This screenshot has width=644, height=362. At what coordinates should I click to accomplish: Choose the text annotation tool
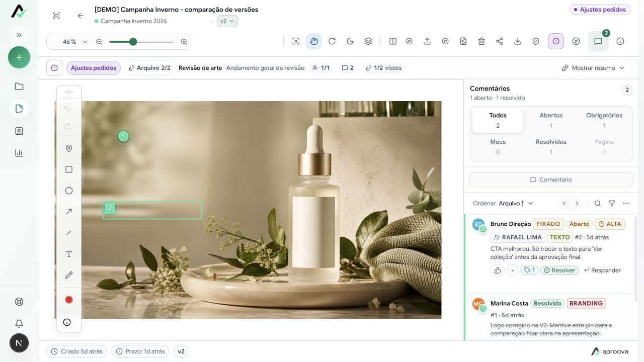tap(69, 254)
